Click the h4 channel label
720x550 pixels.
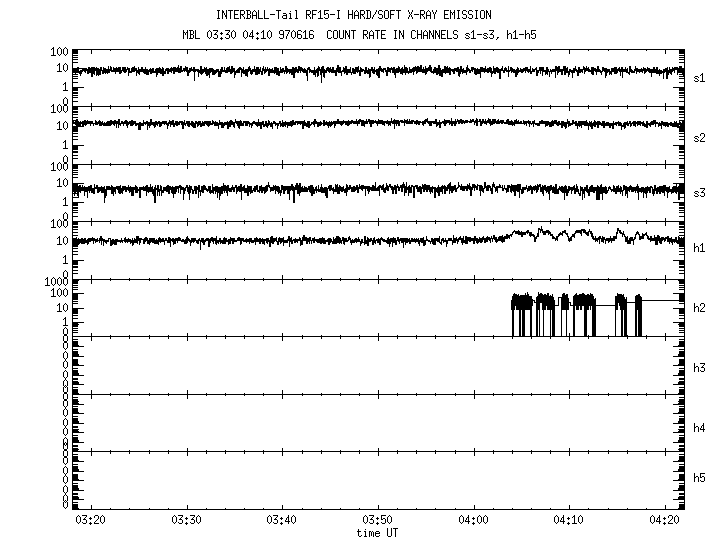point(700,427)
